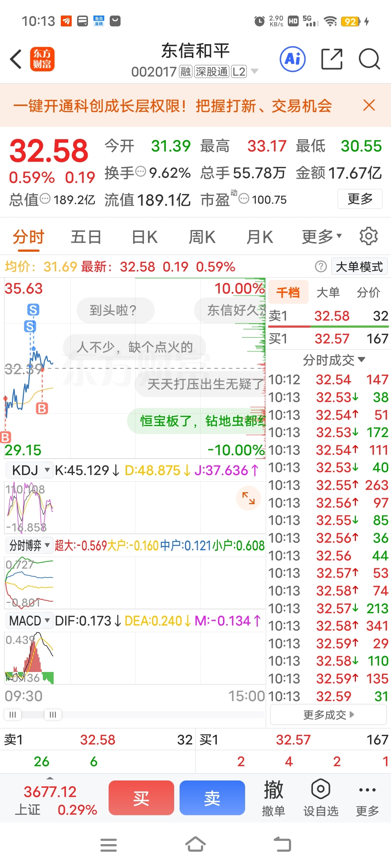Tap the red 买 buy button
The image size is (391, 868).
pos(141,798)
